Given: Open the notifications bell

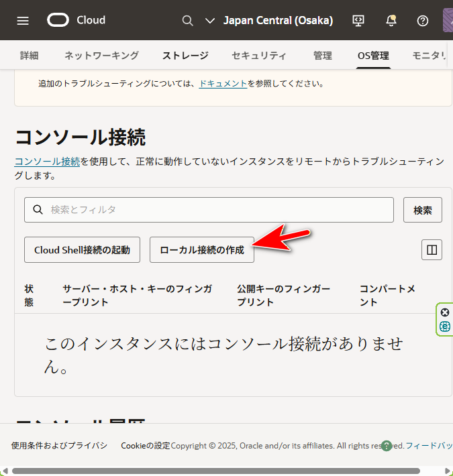Looking at the screenshot, I should tap(391, 20).
